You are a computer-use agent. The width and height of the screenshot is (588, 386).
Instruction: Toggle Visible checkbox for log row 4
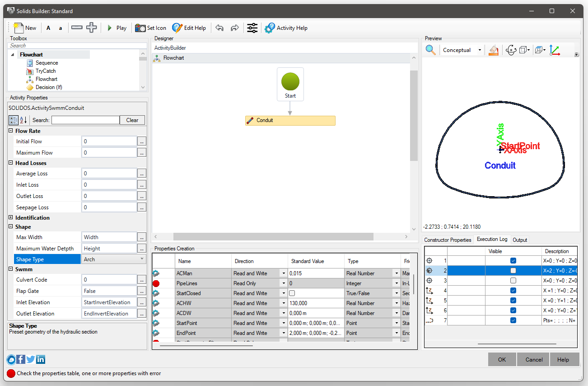tap(513, 291)
